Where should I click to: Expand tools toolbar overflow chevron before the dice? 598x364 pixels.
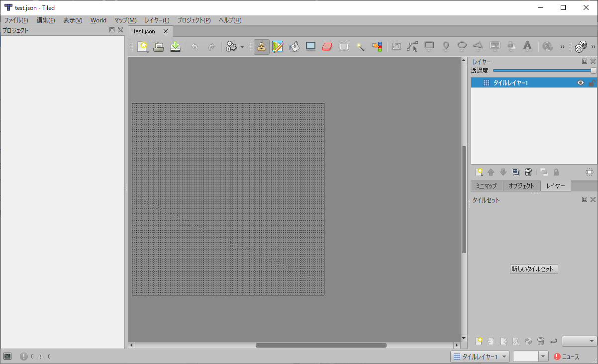point(563,47)
